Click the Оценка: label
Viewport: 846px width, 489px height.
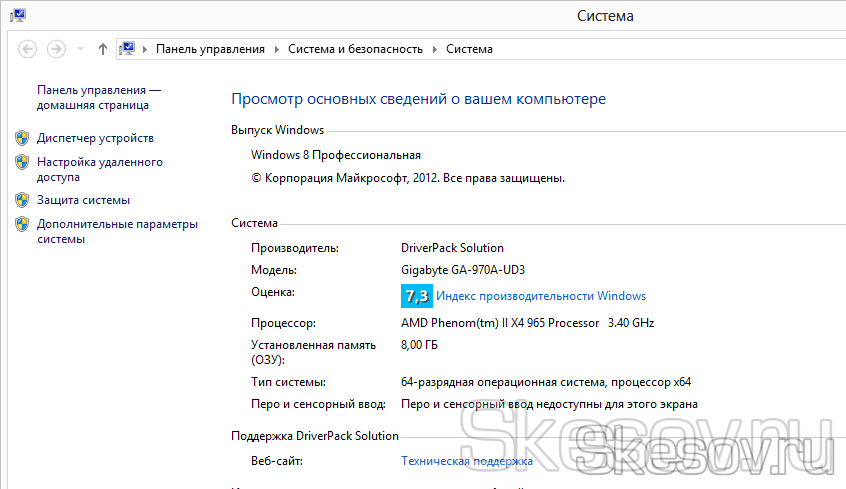click(273, 292)
